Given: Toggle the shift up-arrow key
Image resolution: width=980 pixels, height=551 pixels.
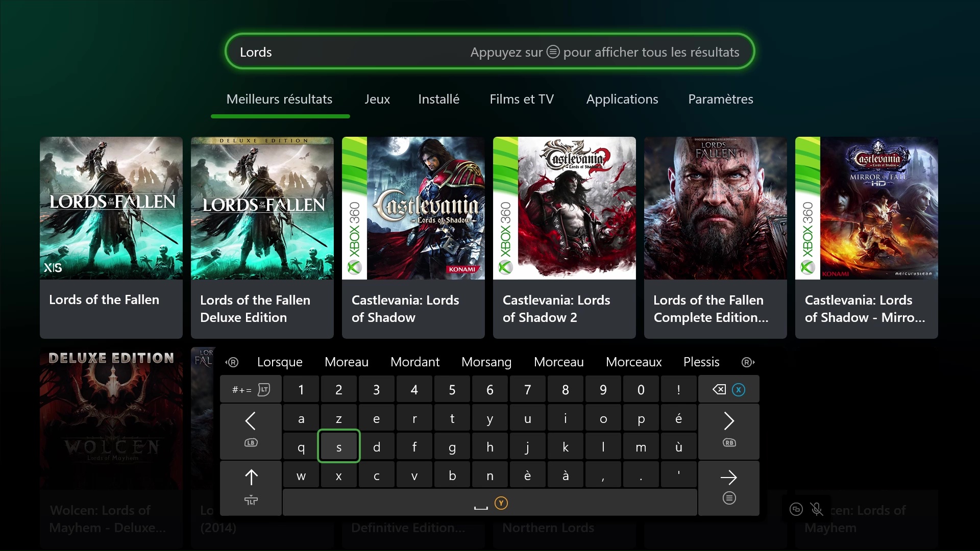Looking at the screenshot, I should tap(251, 488).
